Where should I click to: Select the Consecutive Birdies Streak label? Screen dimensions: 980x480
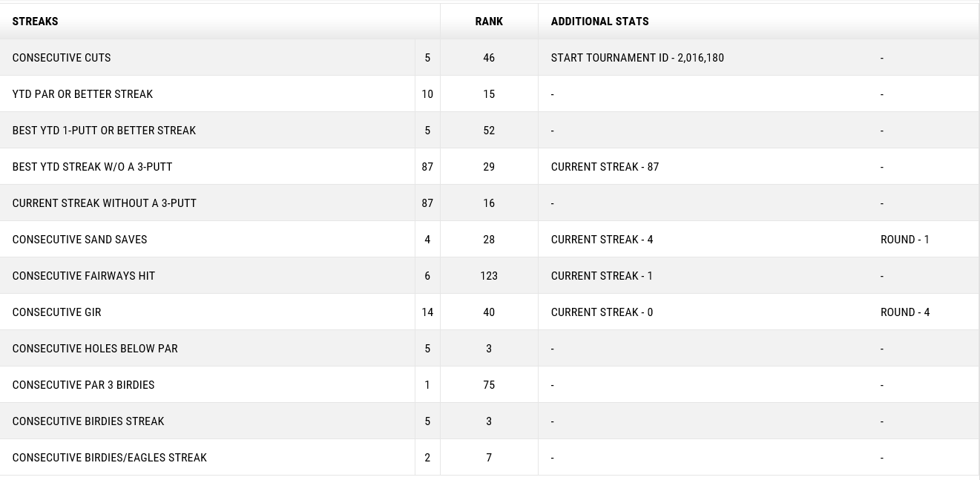(x=88, y=421)
